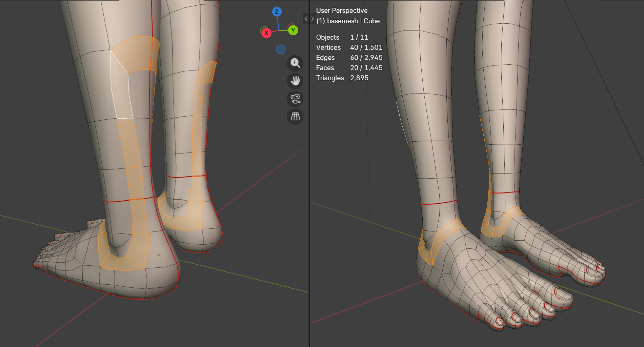The height and width of the screenshot is (347, 644).
Task: Expand the right viewport toolbar with the right arrow
Action: click(313, 19)
